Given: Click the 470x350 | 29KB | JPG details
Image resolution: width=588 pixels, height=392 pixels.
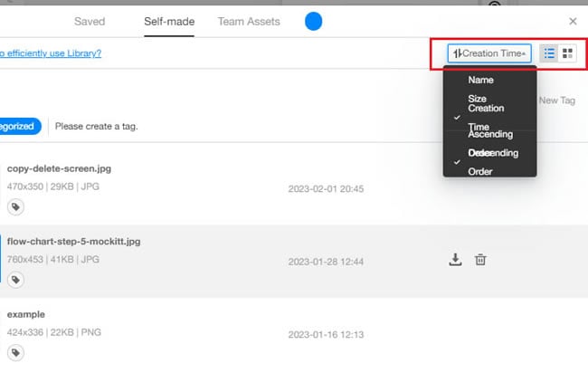Looking at the screenshot, I should click(52, 186).
